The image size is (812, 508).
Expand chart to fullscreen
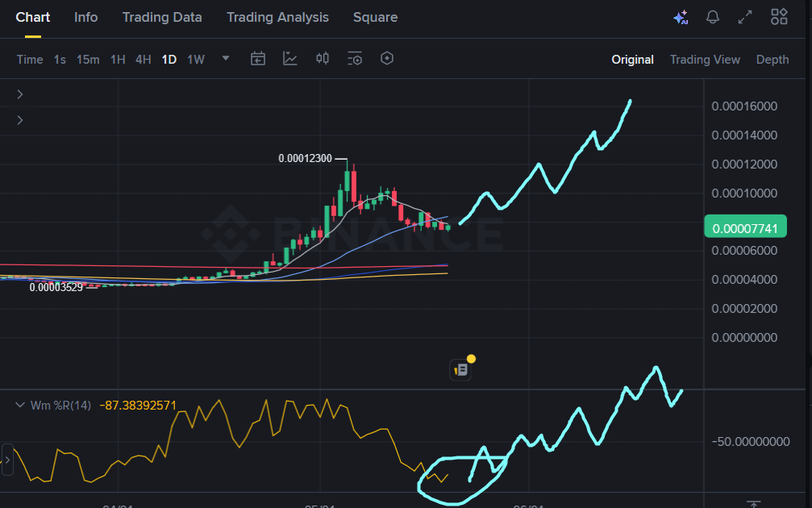pyautogui.click(x=745, y=17)
